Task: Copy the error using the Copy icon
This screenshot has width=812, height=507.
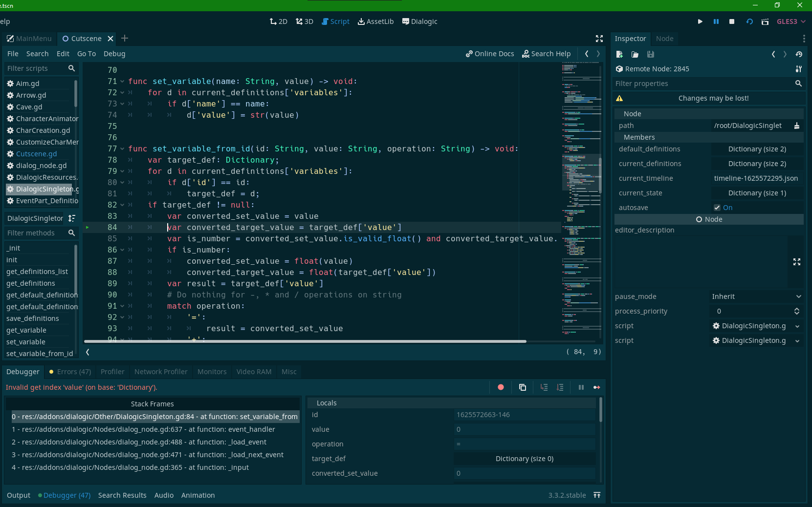Action: coord(523,387)
